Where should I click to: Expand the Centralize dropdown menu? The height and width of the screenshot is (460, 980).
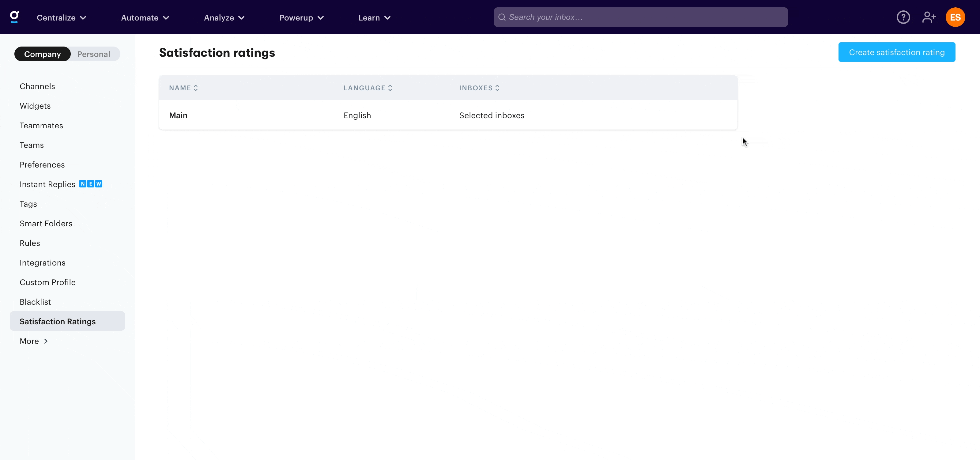61,17
